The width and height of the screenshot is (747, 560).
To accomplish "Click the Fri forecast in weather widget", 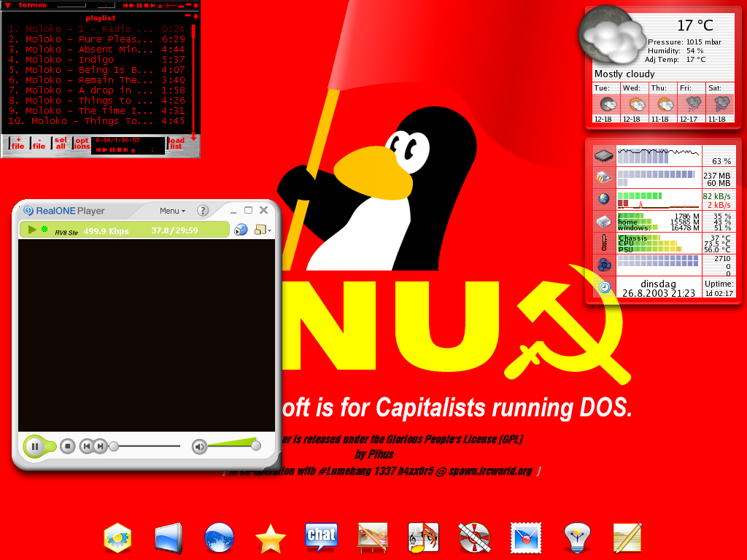I will click(692, 104).
